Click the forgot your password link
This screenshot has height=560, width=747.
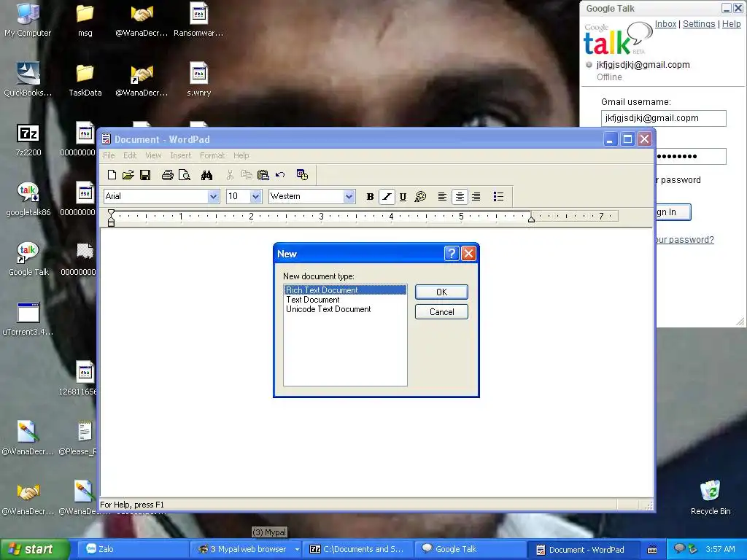click(x=684, y=239)
